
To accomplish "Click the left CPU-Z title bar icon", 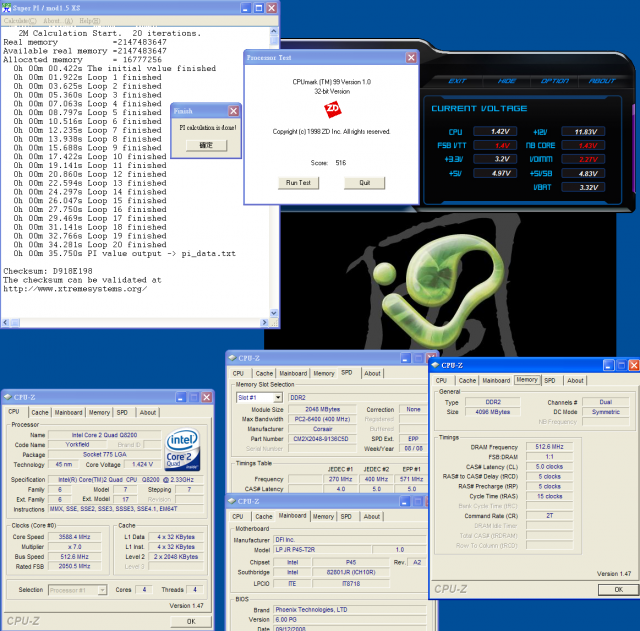I will pos(8,397).
